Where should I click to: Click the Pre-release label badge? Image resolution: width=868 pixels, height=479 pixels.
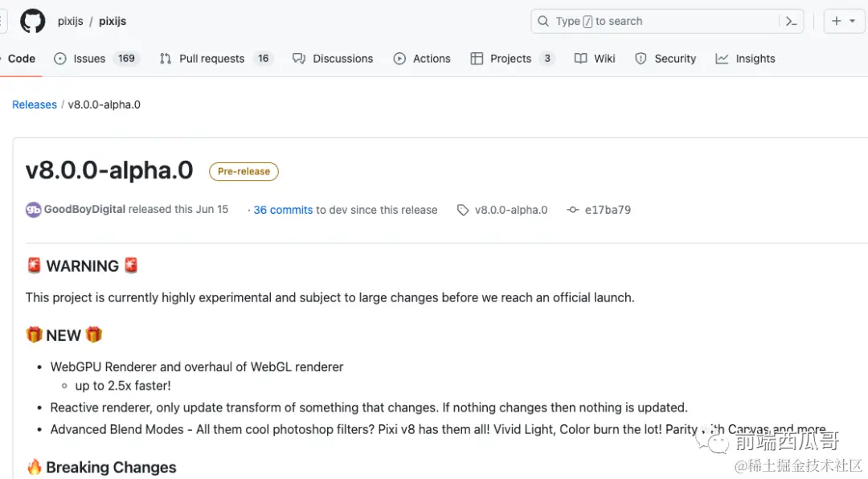(x=244, y=172)
